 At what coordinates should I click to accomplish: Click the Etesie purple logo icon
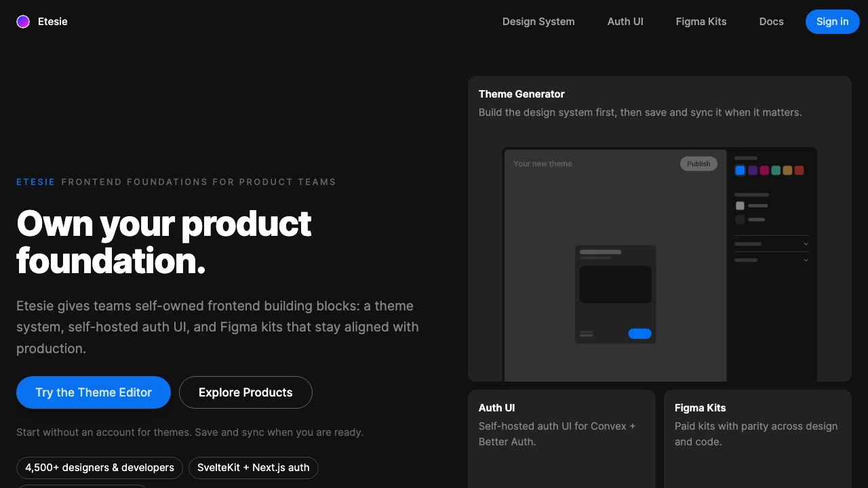click(x=23, y=22)
